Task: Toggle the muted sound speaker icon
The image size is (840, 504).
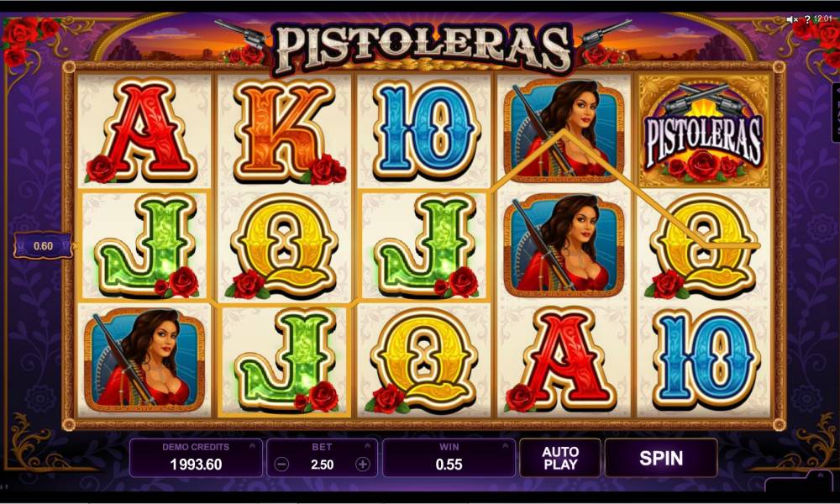Action: [x=792, y=19]
